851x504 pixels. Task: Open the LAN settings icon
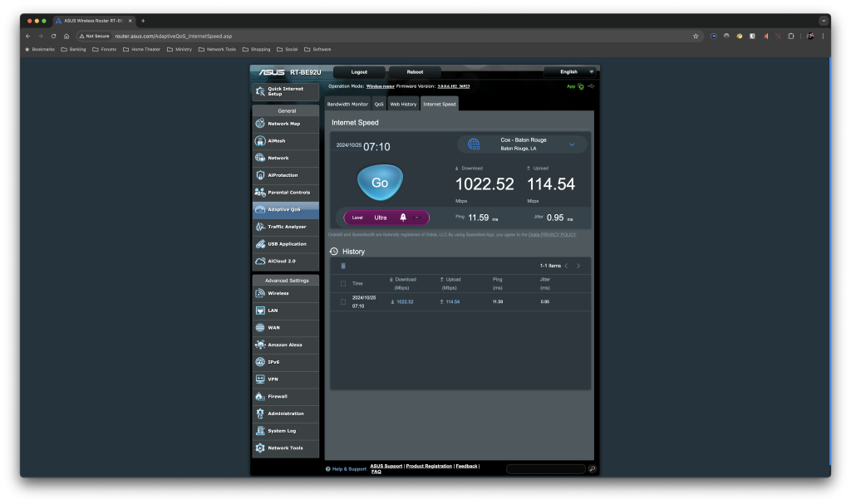260,311
